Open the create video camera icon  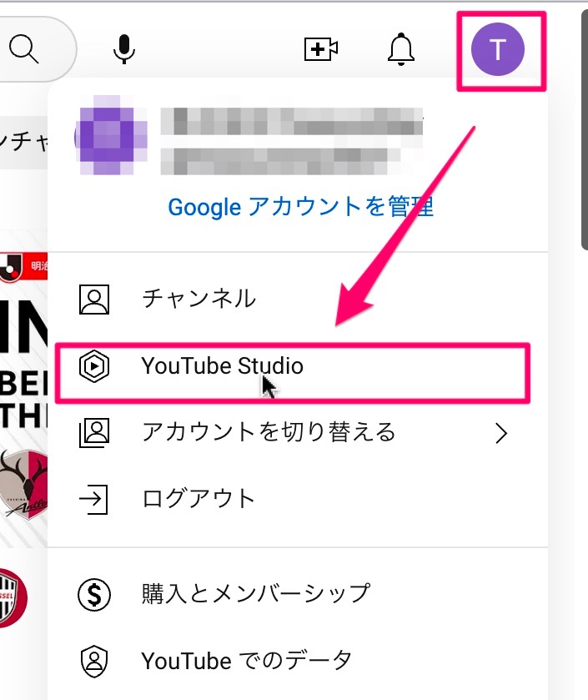pyautogui.click(x=320, y=49)
